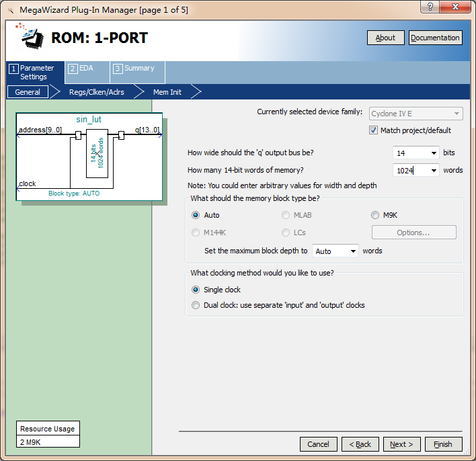Click the Resource Usage header
The width and height of the screenshot is (476, 461).
pos(47,429)
